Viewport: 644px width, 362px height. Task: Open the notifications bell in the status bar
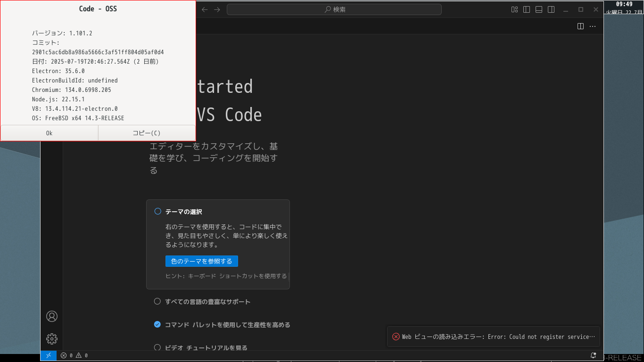[x=593, y=355]
